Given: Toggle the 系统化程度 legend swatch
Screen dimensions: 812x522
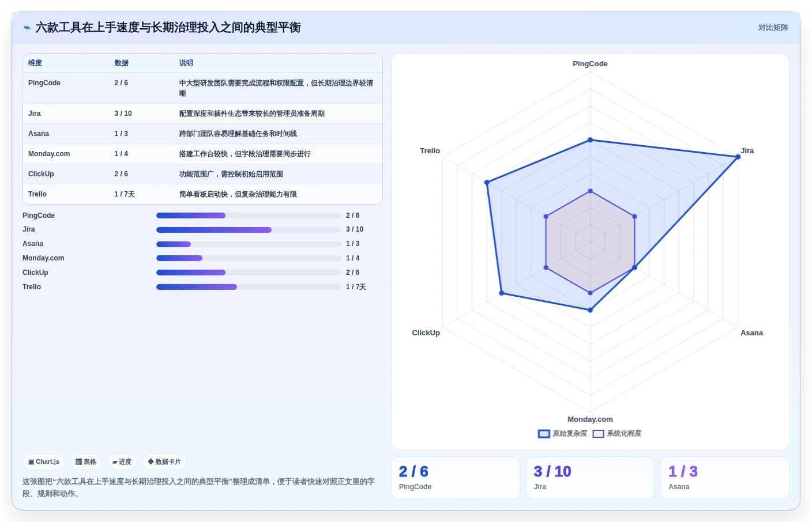Looking at the screenshot, I should pos(598,434).
